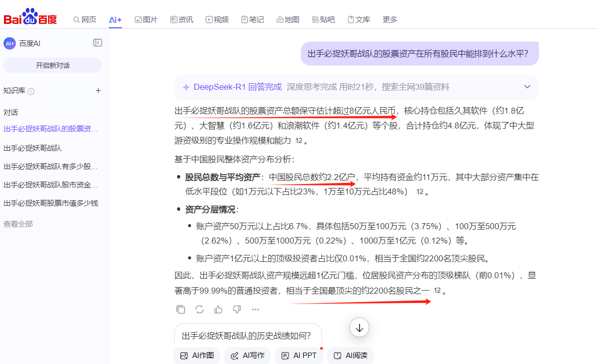Add a knowledge base with plus icon
The width and height of the screenshot is (597, 364).
pos(98,91)
